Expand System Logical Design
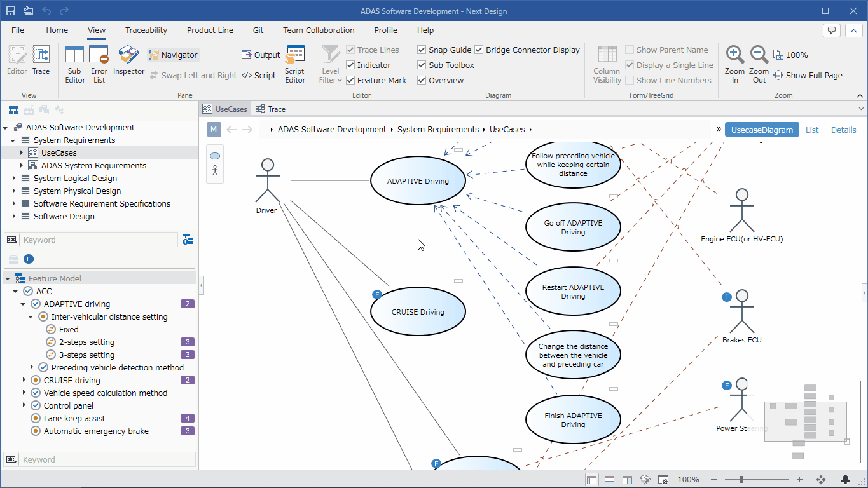Screen dimensions: 868x488 coord(13,178)
